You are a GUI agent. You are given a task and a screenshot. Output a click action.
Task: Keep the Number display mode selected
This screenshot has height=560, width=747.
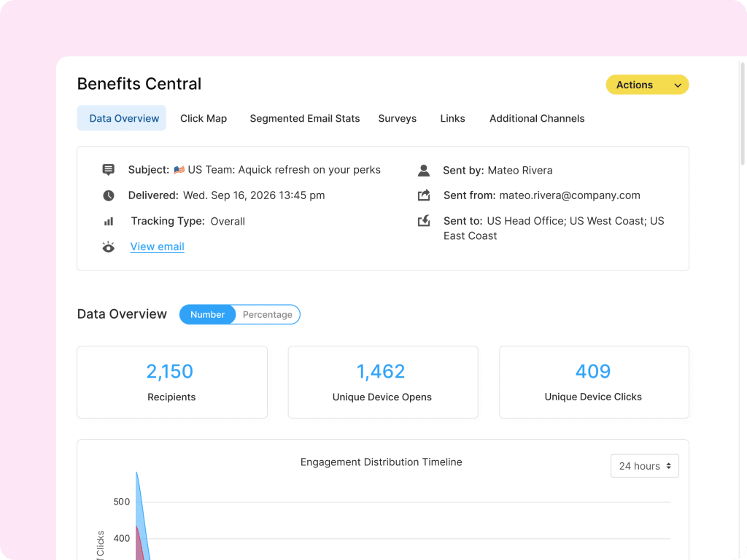pyautogui.click(x=207, y=314)
